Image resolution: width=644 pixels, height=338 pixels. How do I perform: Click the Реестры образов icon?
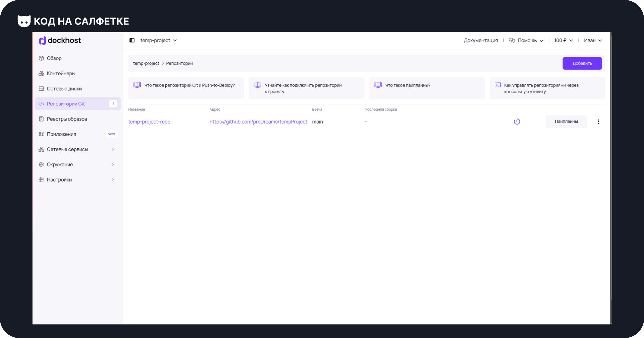tap(41, 119)
